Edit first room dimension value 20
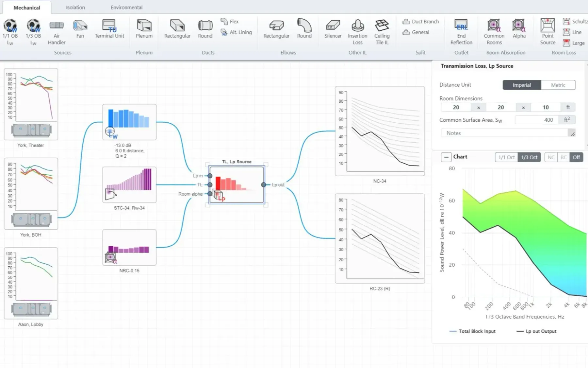This screenshot has height=368, width=588. (x=456, y=107)
